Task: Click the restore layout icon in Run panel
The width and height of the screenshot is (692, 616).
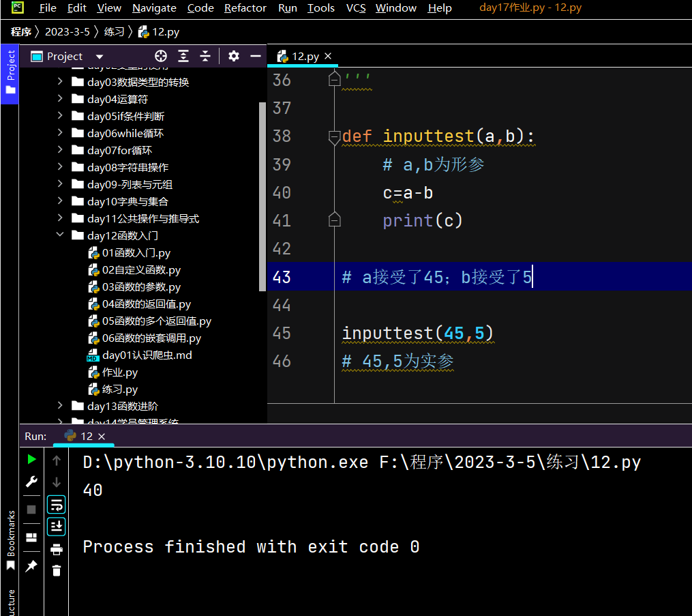Action: 31,538
